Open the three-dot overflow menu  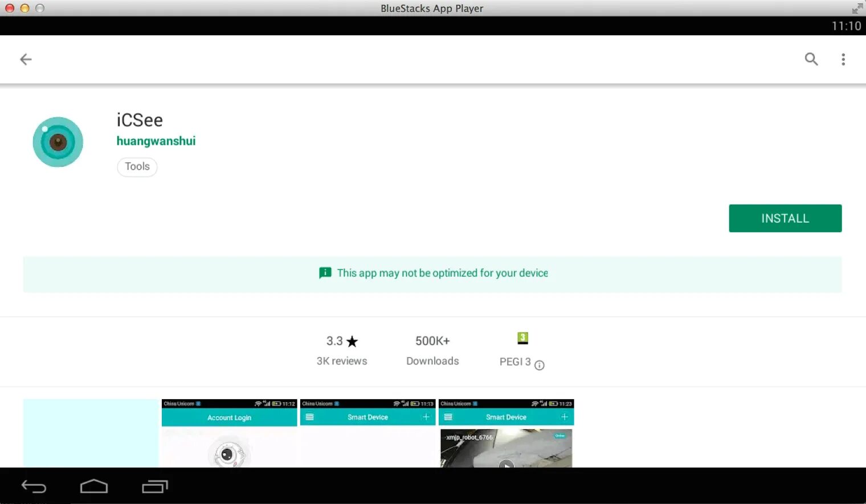point(843,59)
